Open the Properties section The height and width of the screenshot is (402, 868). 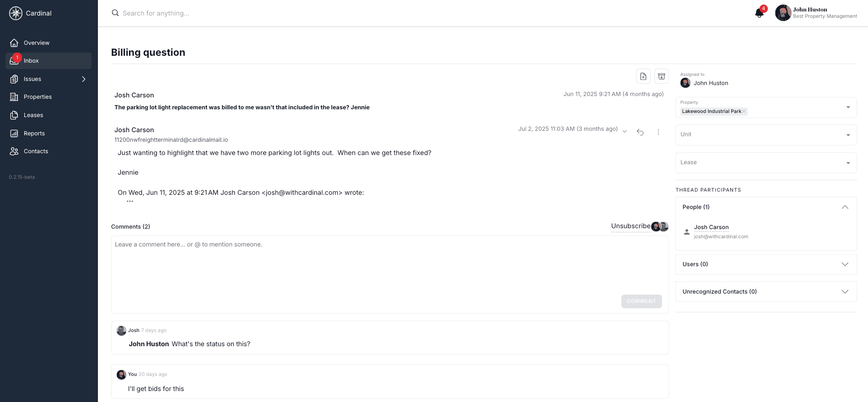tap(38, 96)
